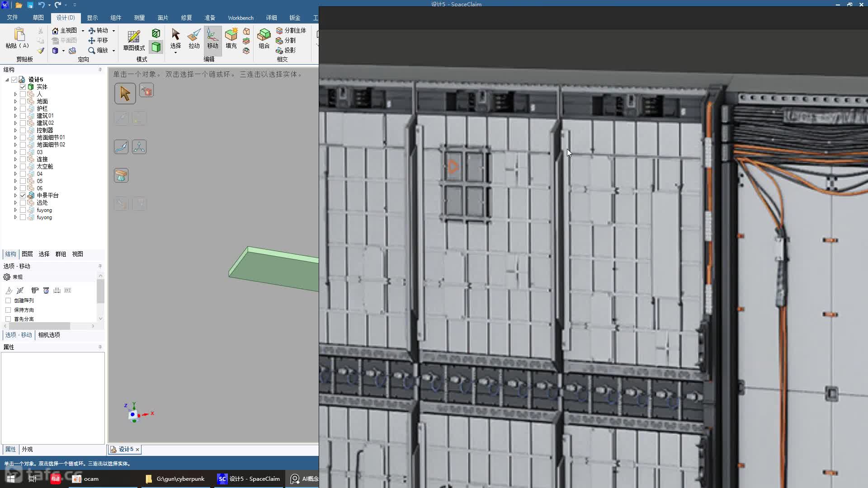The image size is (868, 488).
Task: Toggle 创建阵列 checkbox
Action: (8, 300)
